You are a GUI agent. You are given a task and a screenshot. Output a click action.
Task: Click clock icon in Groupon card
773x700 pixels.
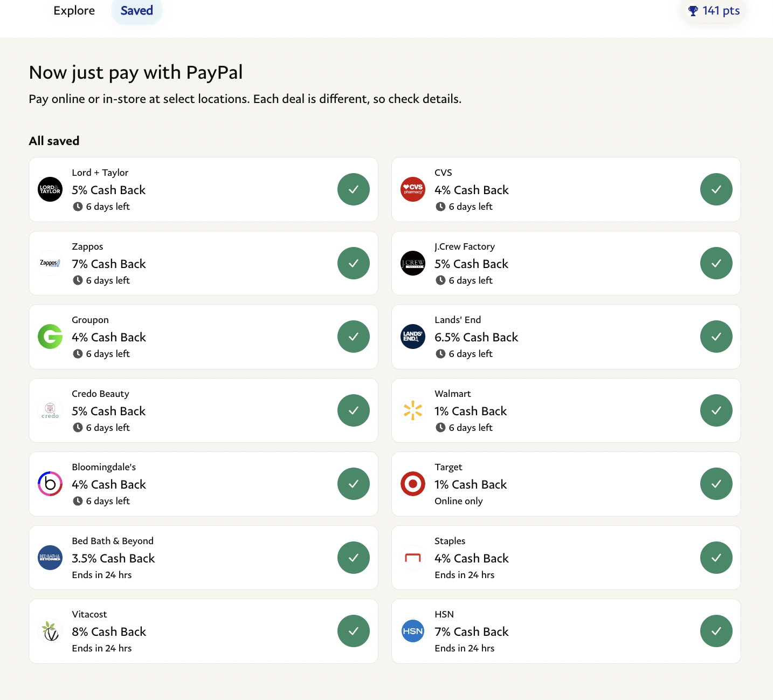tap(78, 354)
